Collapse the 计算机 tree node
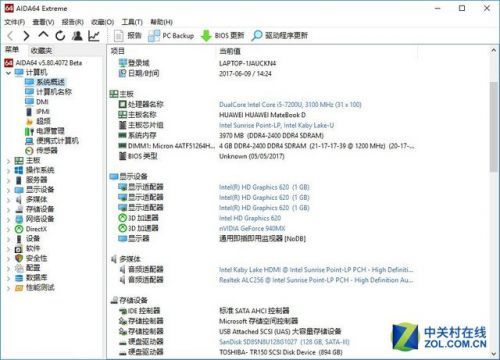 [x=8, y=73]
